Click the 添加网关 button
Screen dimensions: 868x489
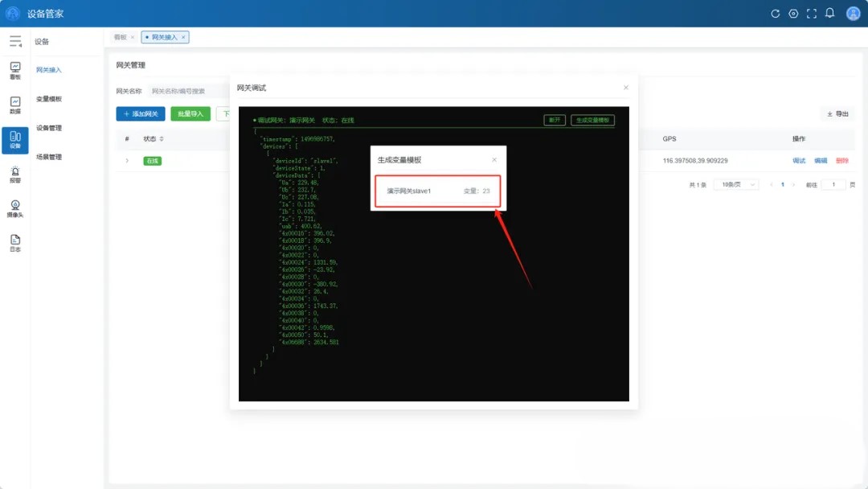141,113
